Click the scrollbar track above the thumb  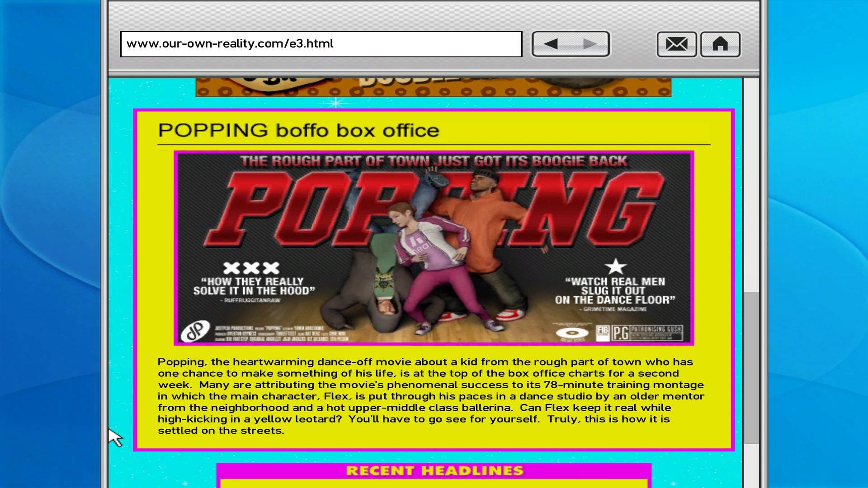click(751, 185)
